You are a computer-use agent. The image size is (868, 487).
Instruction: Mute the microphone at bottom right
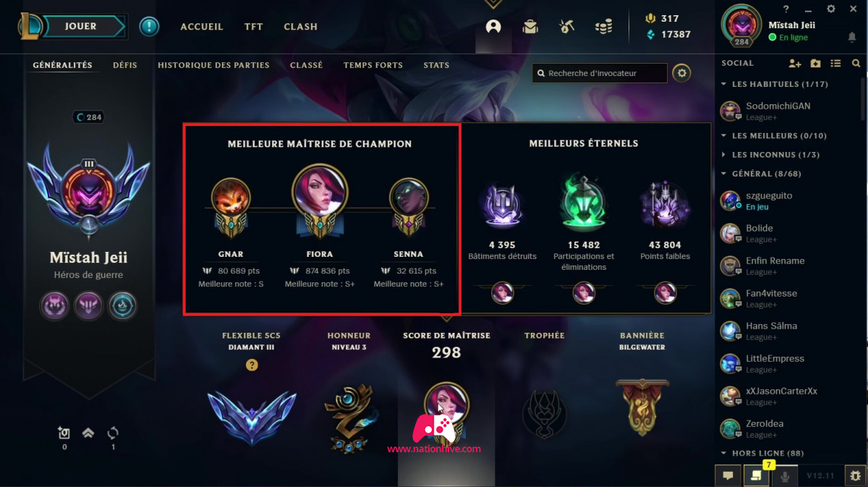(x=785, y=476)
